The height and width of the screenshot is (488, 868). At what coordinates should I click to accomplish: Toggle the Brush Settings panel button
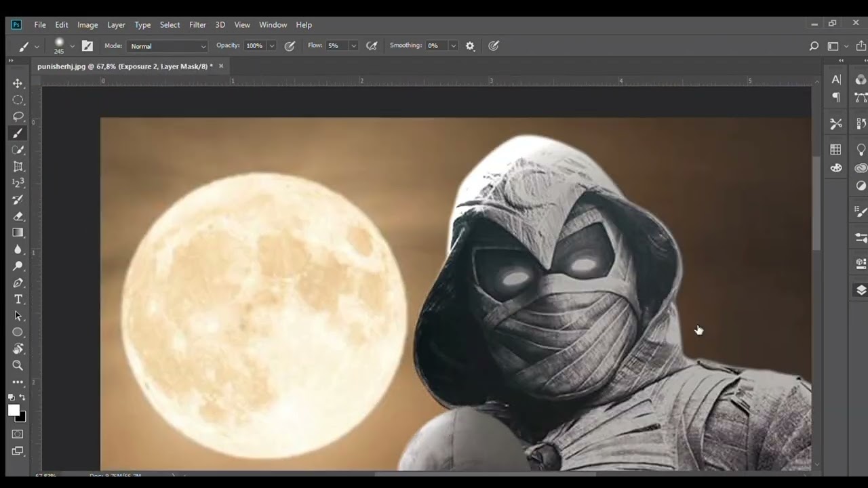pos(87,46)
